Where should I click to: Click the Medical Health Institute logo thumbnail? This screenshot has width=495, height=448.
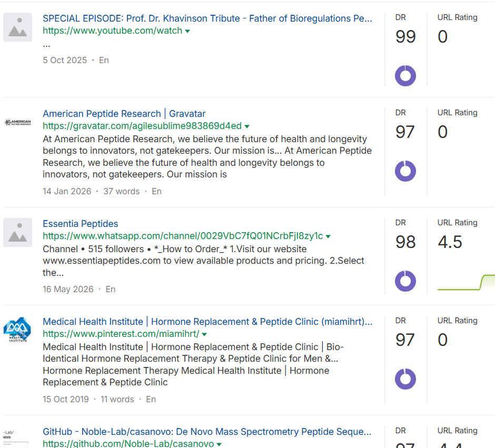17,330
